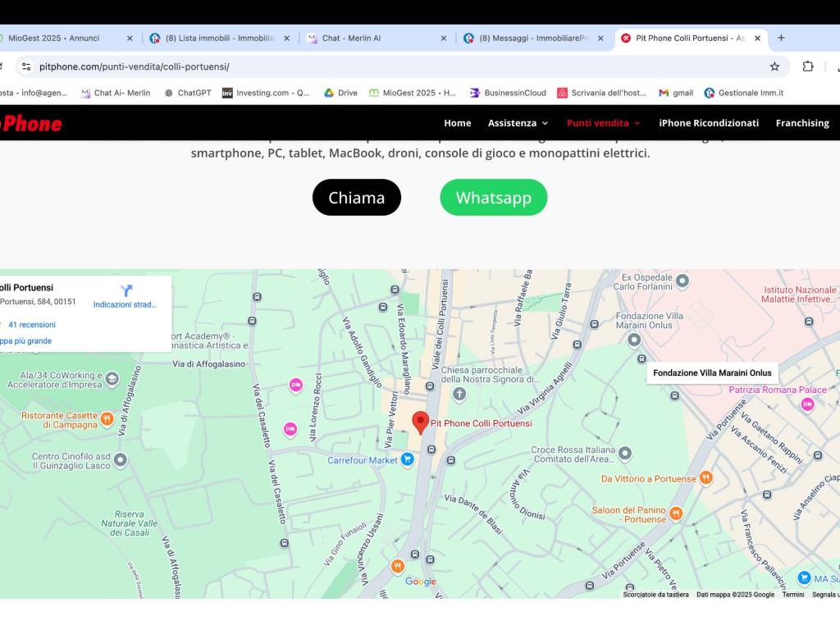This screenshot has height=630, width=840.
Task: Click the Via di Affogalasino street label
Action: tap(208, 363)
